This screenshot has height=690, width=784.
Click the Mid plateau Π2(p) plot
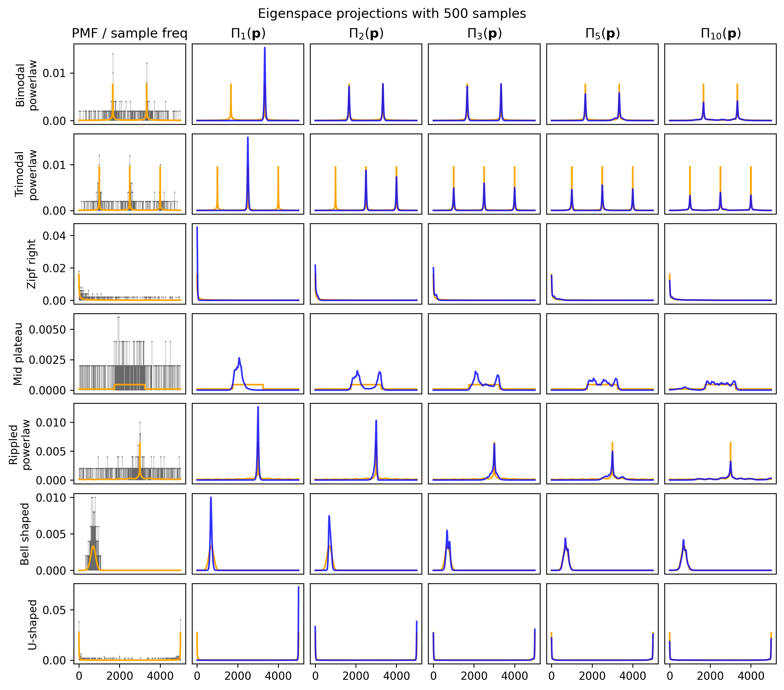366,354
